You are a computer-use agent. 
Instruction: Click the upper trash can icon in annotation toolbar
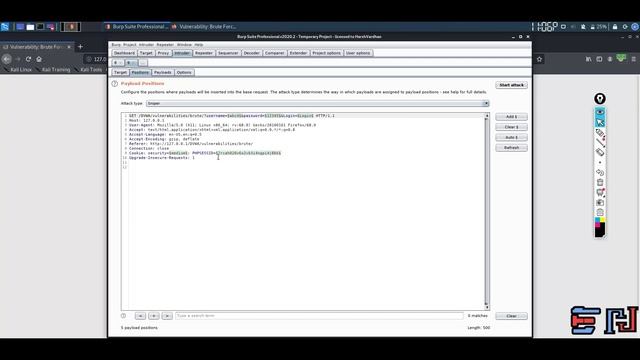(x=600, y=182)
